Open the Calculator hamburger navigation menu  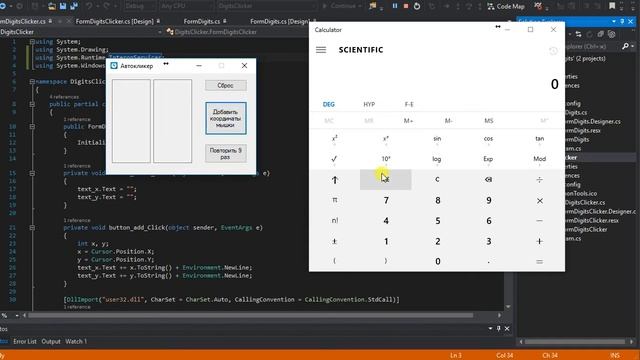[321, 50]
